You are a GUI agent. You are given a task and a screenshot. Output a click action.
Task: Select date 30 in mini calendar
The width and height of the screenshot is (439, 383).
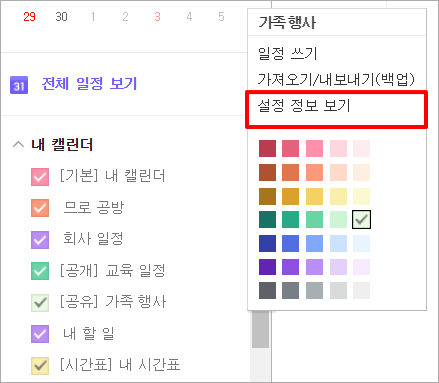click(x=61, y=16)
